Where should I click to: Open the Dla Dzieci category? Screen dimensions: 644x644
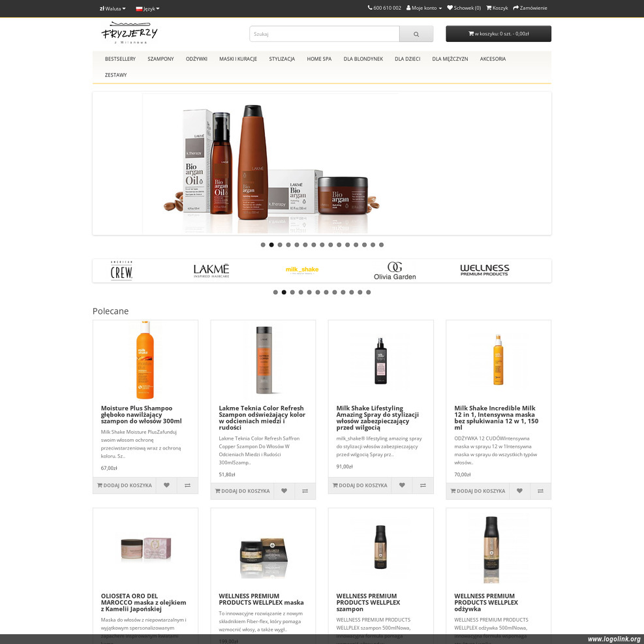point(407,59)
